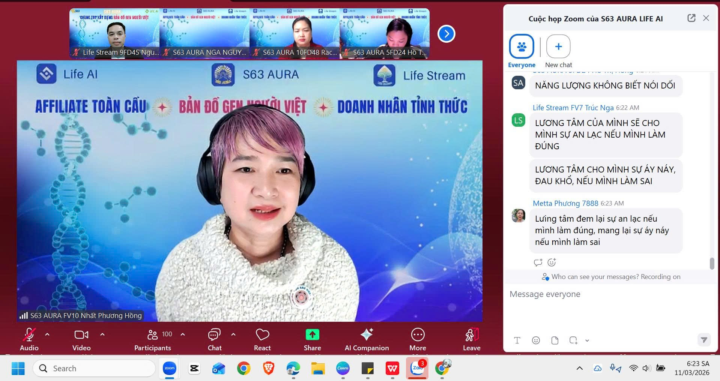720x381 pixels.
Task: Show hidden system tray icons
Action: 579,368
